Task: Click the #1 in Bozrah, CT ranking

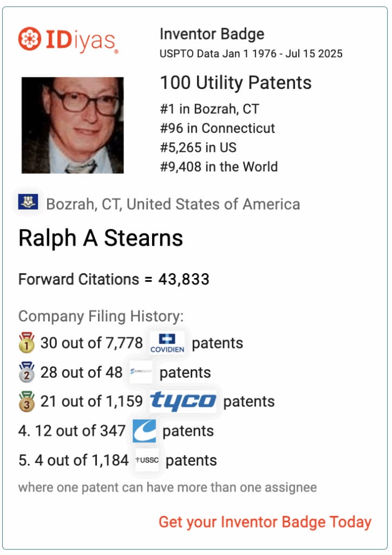Action: click(210, 109)
